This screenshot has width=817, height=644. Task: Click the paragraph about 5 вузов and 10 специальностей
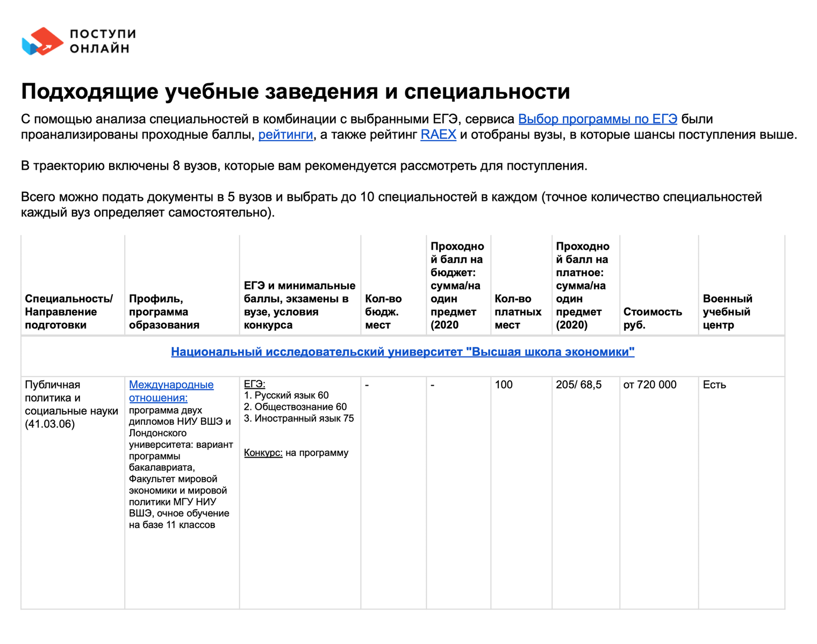[x=391, y=205]
